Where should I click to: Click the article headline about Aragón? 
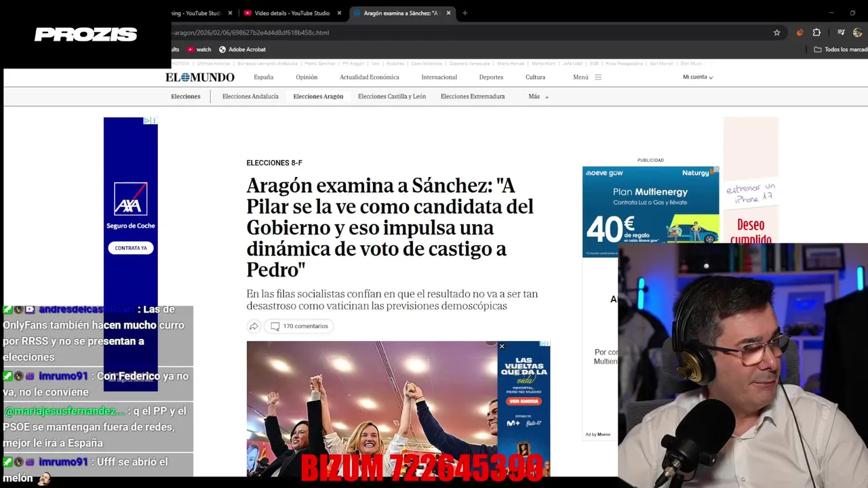pyautogui.click(x=390, y=227)
